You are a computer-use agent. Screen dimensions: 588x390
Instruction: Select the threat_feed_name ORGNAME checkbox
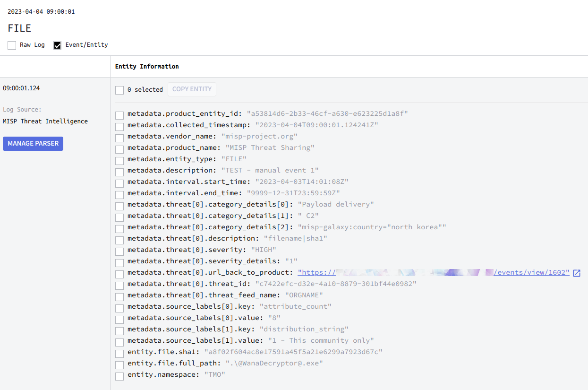(x=119, y=297)
